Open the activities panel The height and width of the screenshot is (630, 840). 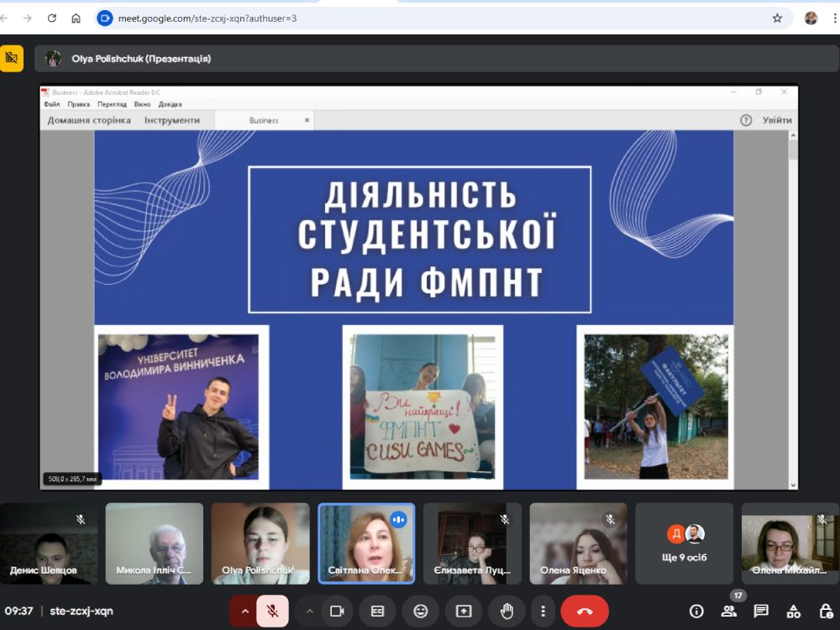[x=793, y=611]
